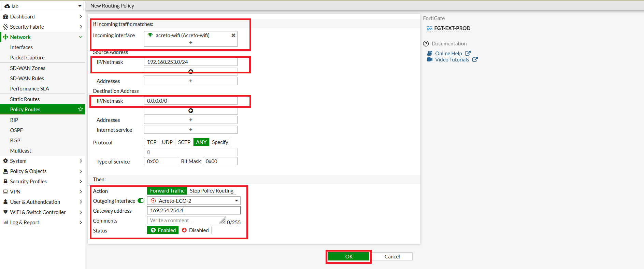This screenshot has width=644, height=269.
Task: Remove acreto-wifi from incoming interface
Action: [233, 36]
